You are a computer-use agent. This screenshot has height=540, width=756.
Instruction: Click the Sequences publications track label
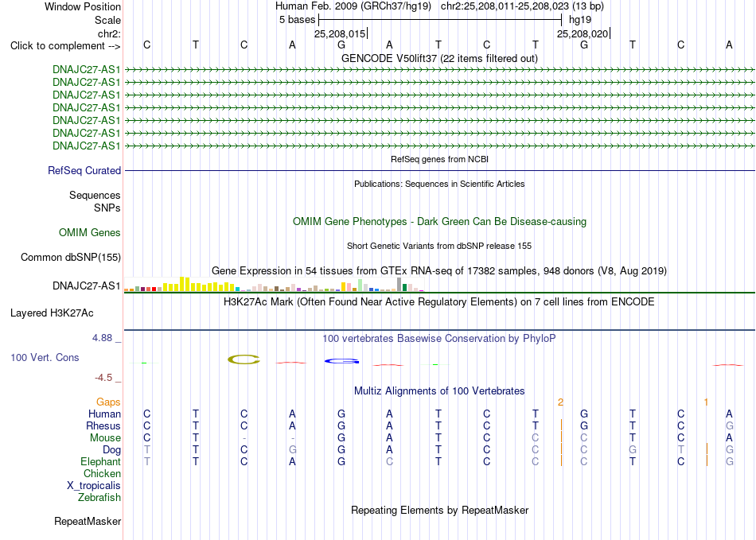click(95, 195)
